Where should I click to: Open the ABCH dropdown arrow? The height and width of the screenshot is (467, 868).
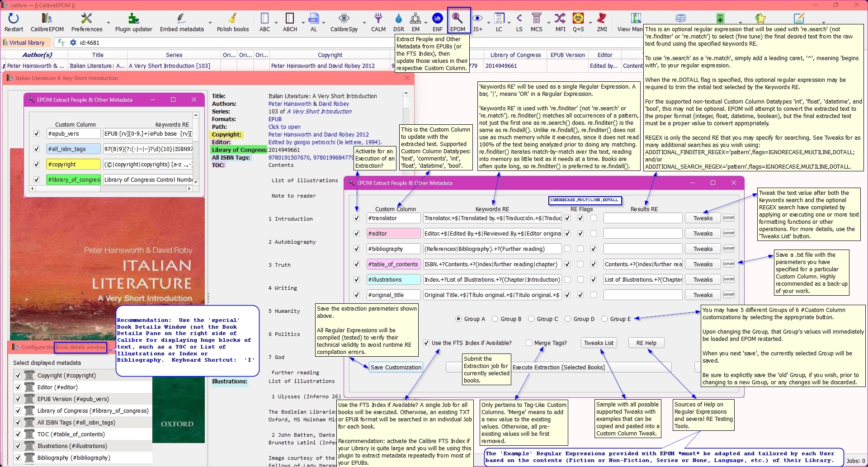pyautogui.click(x=303, y=22)
